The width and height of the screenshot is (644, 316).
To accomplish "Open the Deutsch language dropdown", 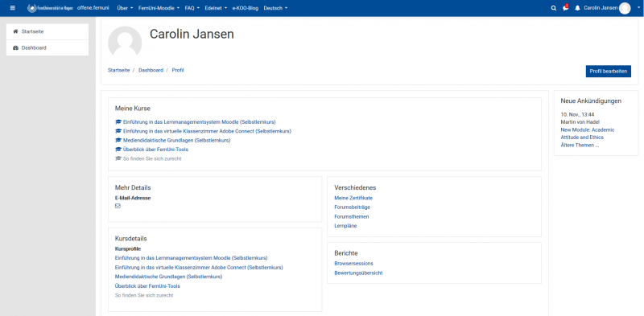I will pos(275,8).
